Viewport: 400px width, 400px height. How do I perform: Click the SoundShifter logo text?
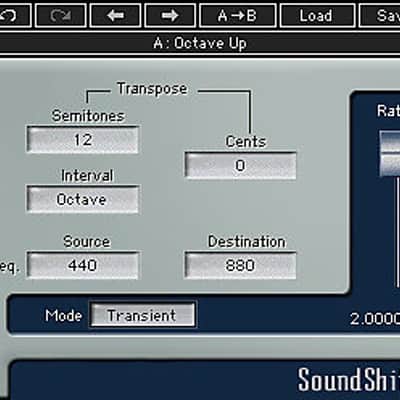(349, 380)
